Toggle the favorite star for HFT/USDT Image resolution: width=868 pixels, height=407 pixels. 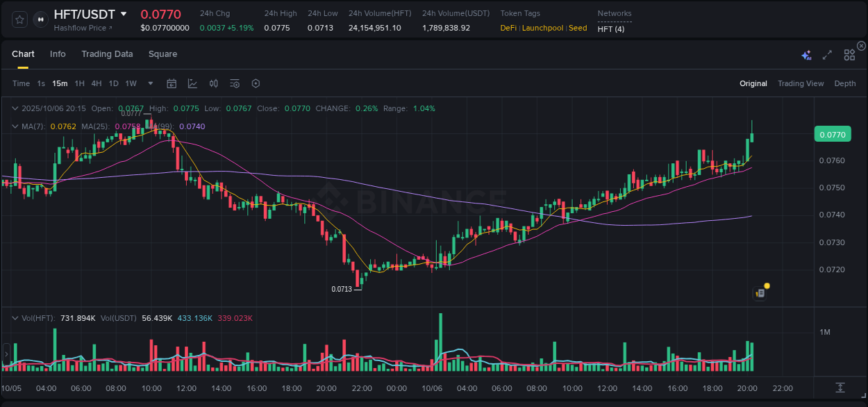tap(19, 20)
